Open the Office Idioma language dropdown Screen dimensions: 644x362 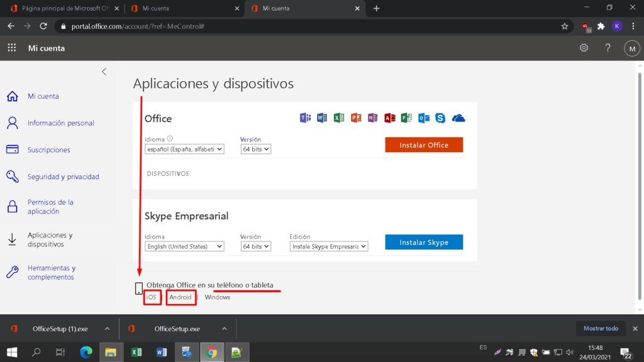[x=184, y=150]
